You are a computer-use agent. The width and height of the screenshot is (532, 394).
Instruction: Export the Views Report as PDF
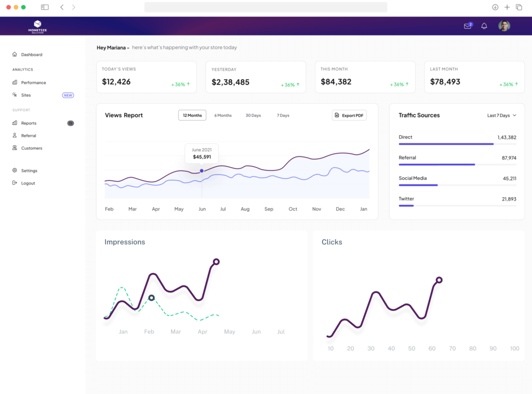point(349,115)
